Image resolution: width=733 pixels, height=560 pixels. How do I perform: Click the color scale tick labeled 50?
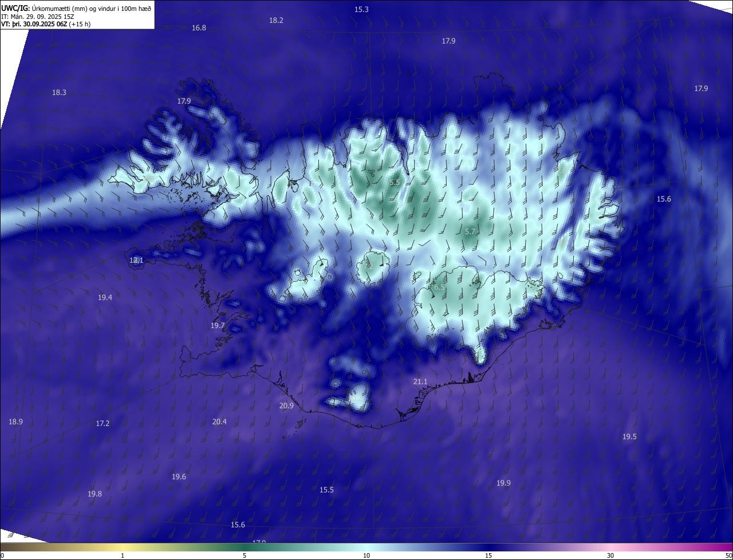coord(729,555)
